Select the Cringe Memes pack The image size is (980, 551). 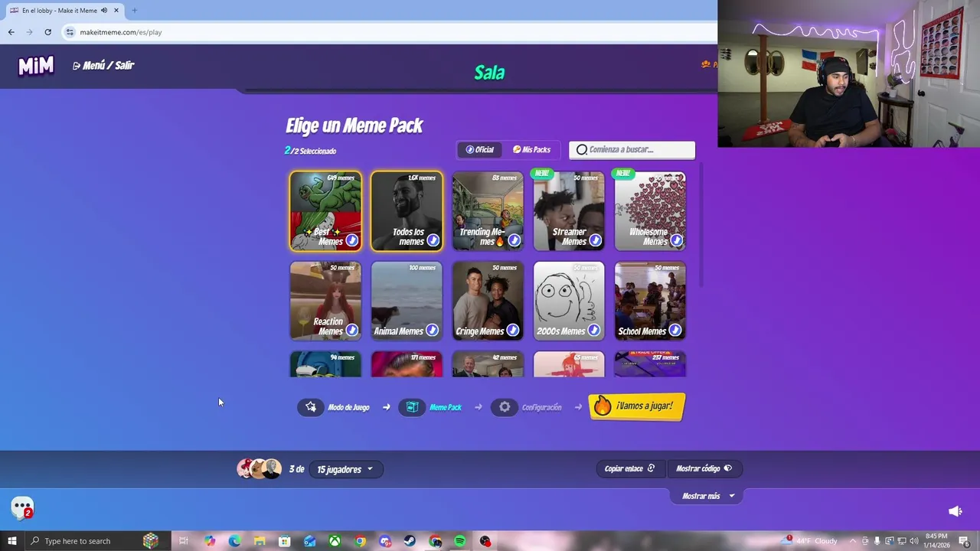[488, 301]
